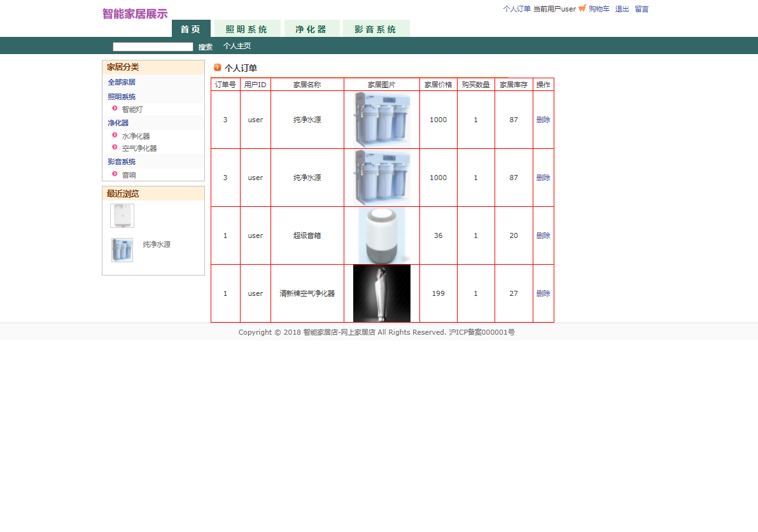
Task: Click the pink arrow icon before 水净化器
Action: click(x=115, y=135)
